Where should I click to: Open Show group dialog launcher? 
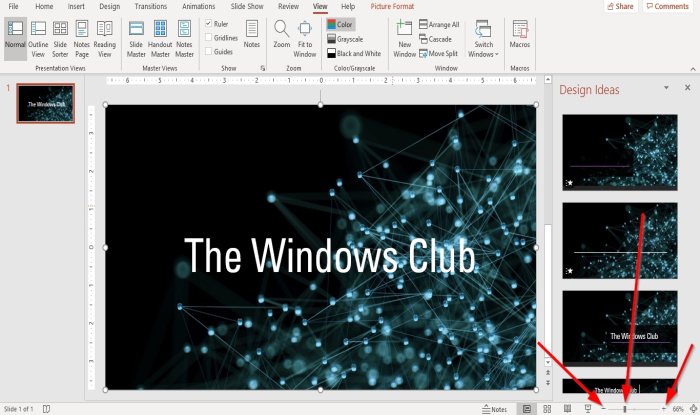point(262,68)
